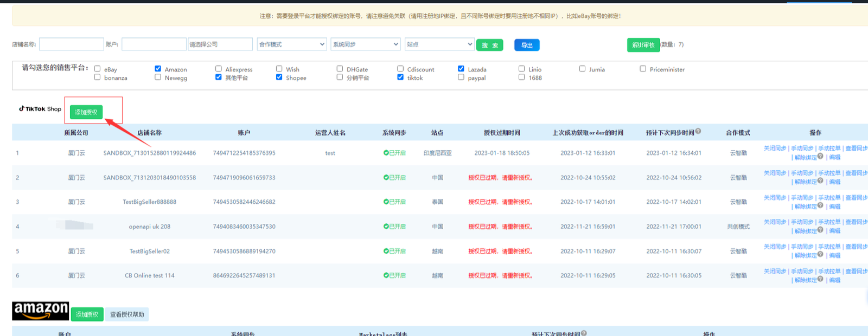Uncheck the Lazada checkbox
This screenshot has height=336, width=868.
461,69
